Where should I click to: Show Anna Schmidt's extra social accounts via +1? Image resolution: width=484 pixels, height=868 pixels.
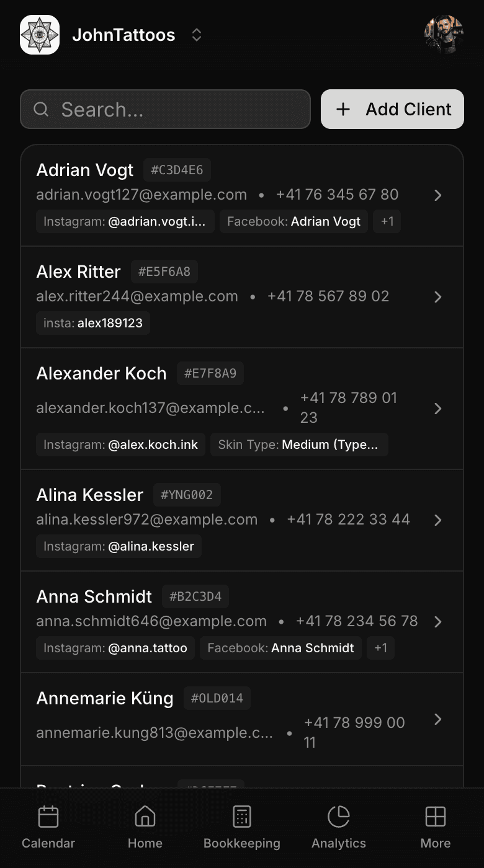pyautogui.click(x=380, y=648)
